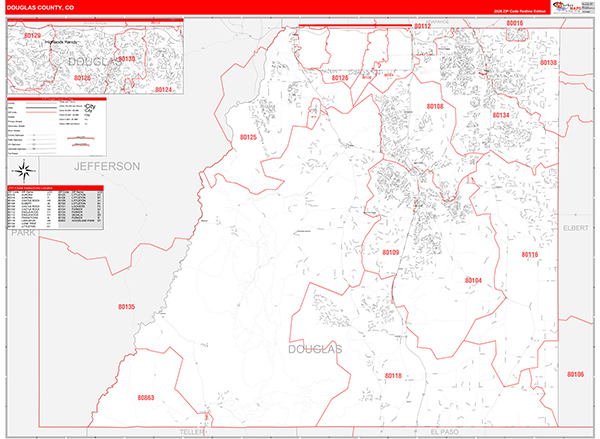This screenshot has width=600, height=439.
Task: Select the 80126 label on the main map
Action: point(340,78)
